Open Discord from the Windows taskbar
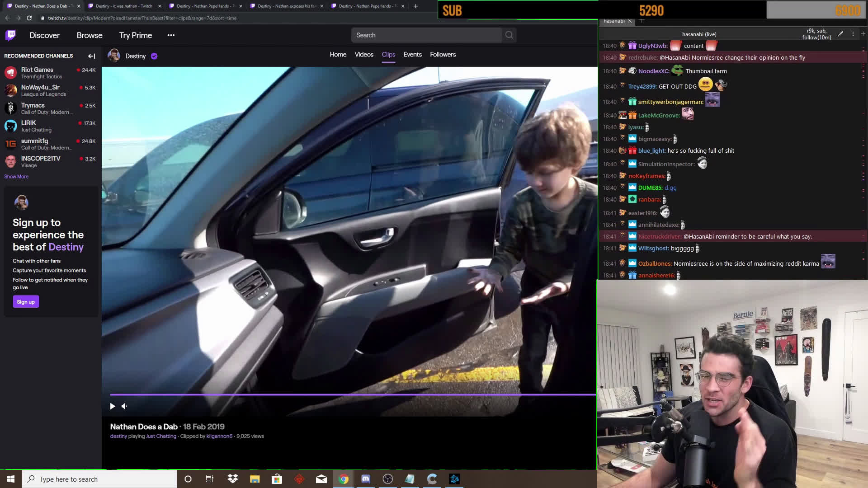 (x=366, y=479)
